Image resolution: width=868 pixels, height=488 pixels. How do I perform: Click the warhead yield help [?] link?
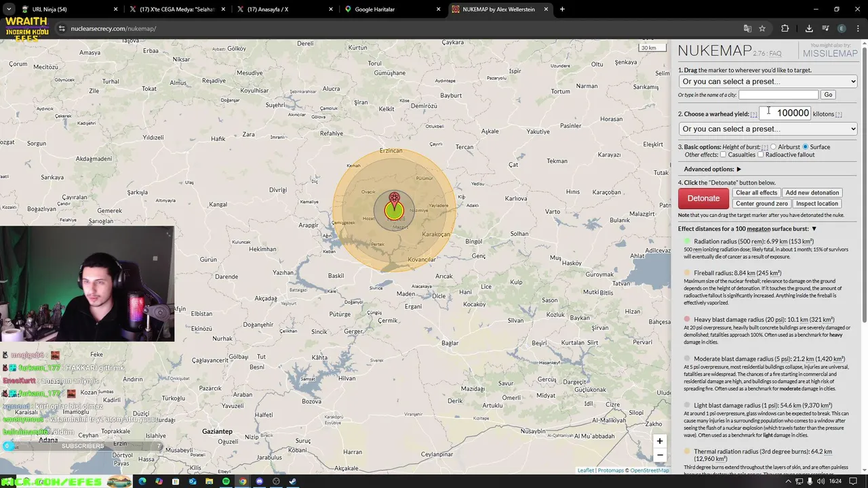[x=753, y=115]
